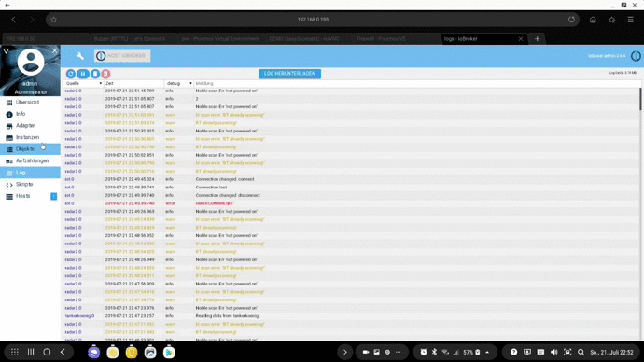Click the ioBroker logo at top right

point(636,56)
